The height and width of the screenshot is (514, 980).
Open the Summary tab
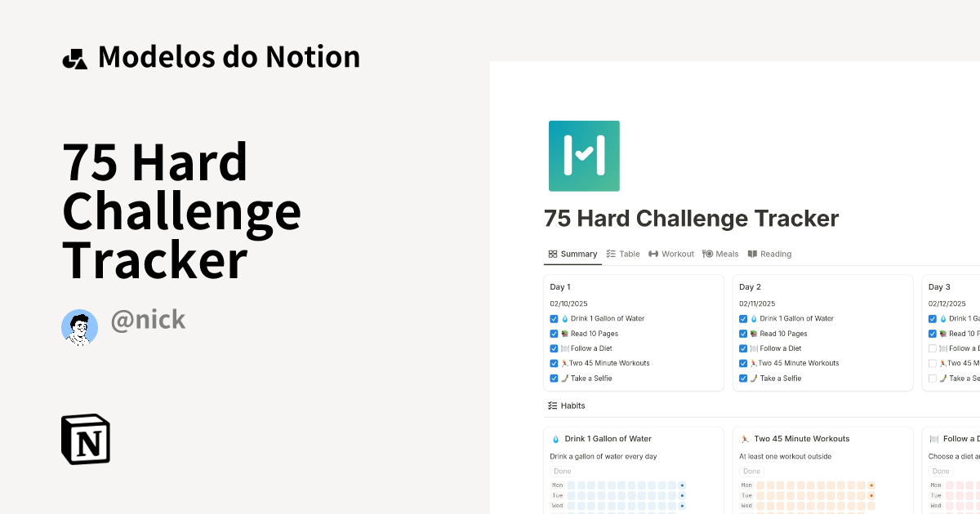pyautogui.click(x=572, y=254)
